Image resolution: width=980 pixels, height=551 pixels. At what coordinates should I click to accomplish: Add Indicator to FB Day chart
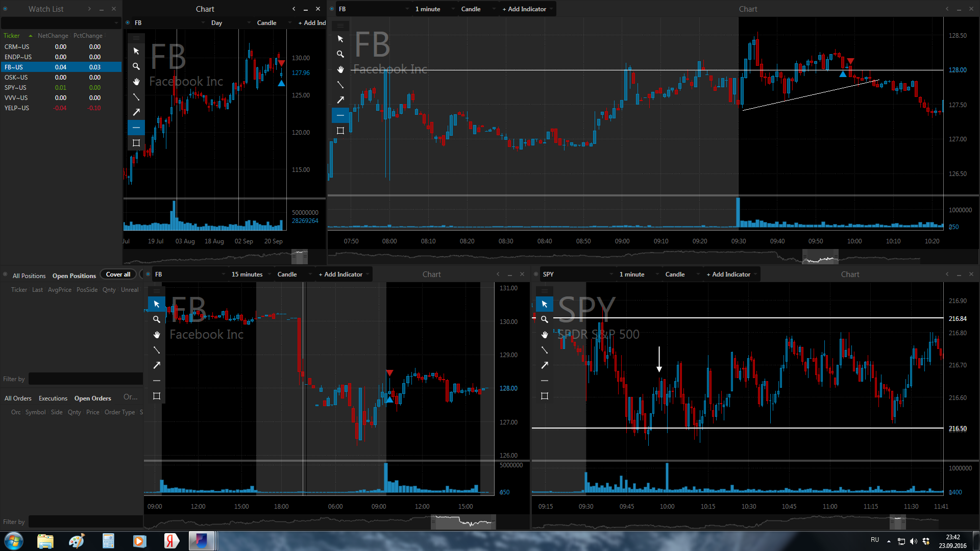coord(312,23)
